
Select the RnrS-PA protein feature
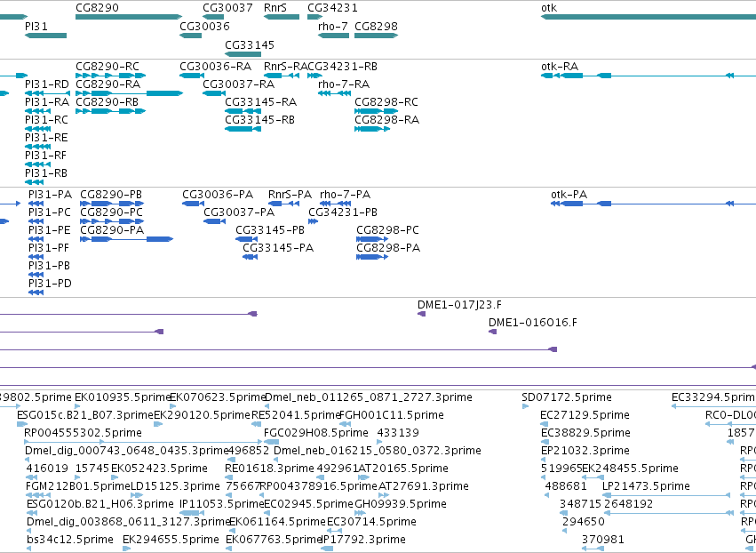(x=283, y=204)
